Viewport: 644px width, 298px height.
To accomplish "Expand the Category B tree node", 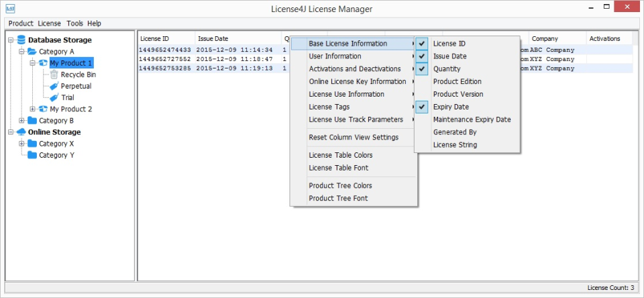I will coord(21,121).
